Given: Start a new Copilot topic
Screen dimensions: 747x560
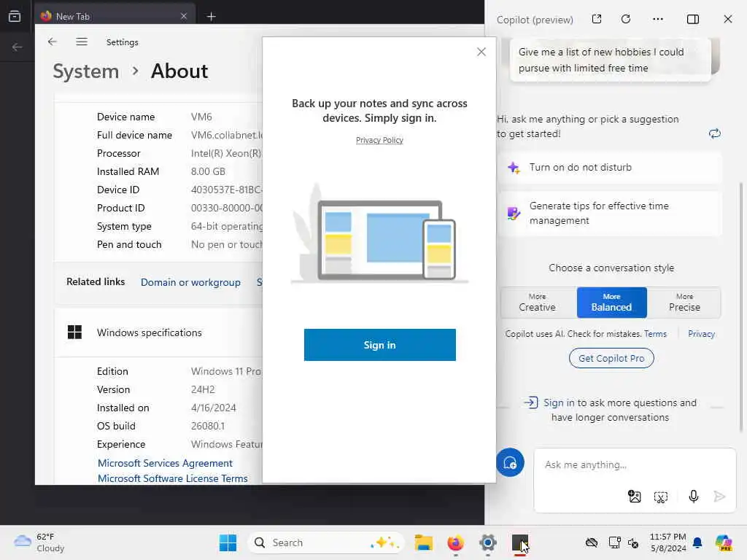Looking at the screenshot, I should 510,462.
